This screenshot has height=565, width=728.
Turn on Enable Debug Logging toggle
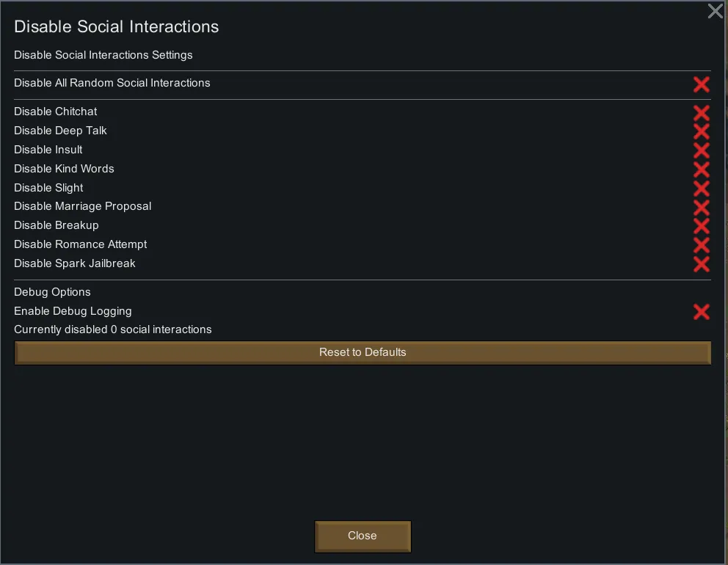pos(701,312)
